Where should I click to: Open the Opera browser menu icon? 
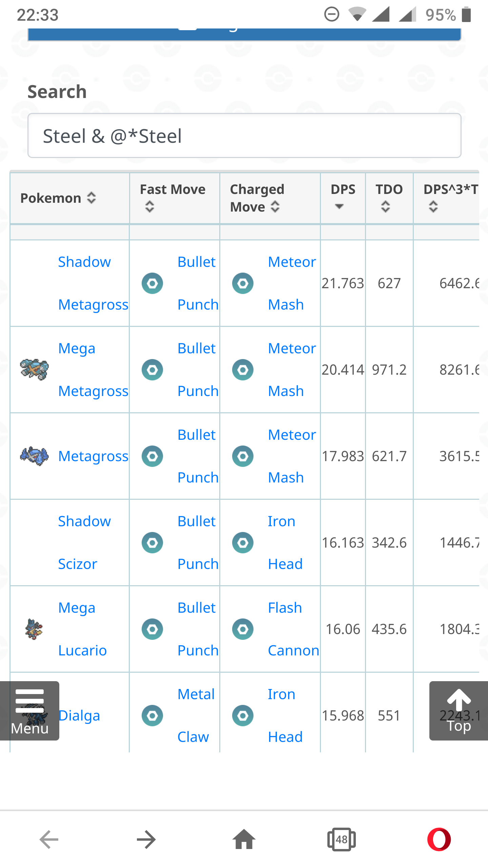pyautogui.click(x=439, y=840)
